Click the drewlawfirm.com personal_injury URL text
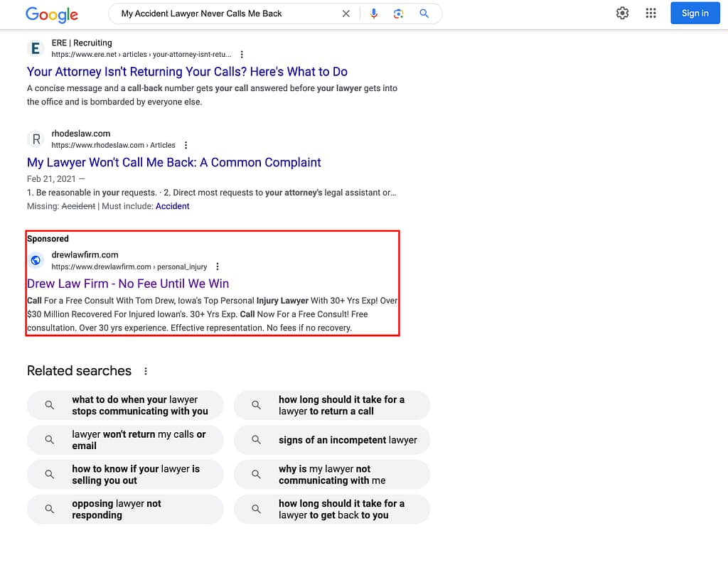 click(x=129, y=267)
